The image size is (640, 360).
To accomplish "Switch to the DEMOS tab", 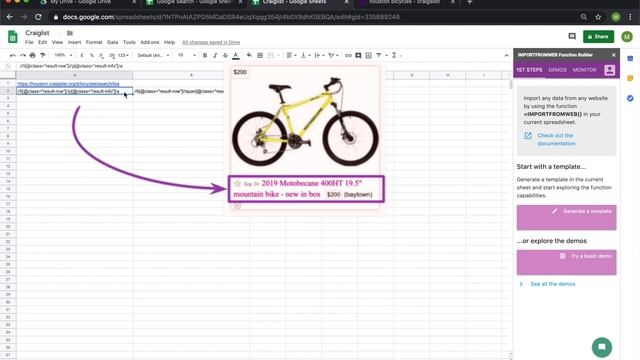I will tap(557, 70).
